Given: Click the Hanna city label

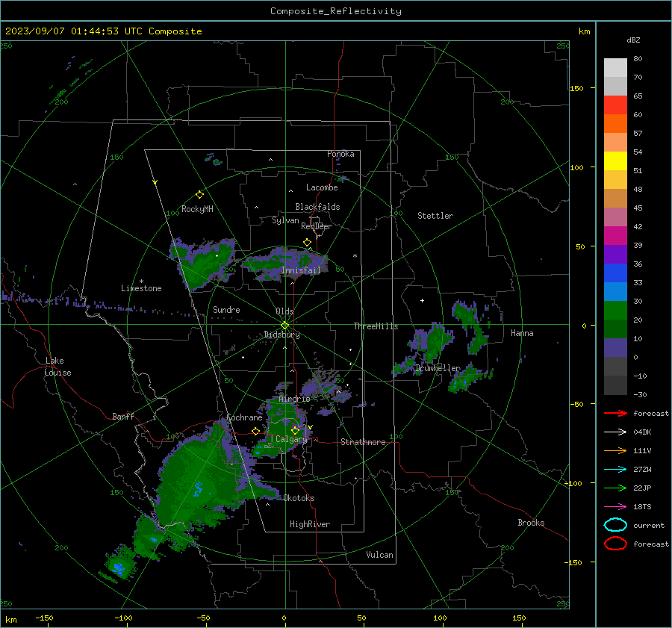Looking at the screenshot, I should click(522, 333).
